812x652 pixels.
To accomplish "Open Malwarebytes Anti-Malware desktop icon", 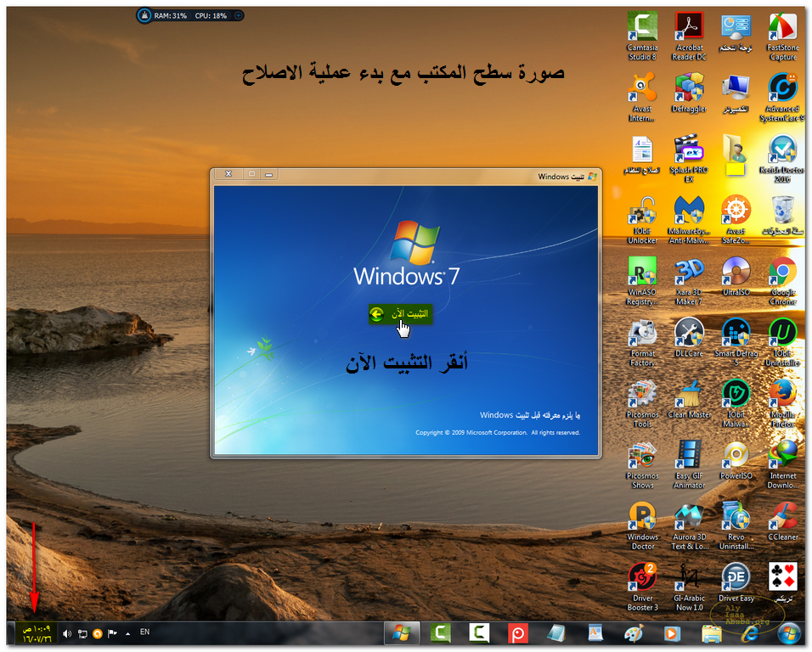I will tap(689, 220).
